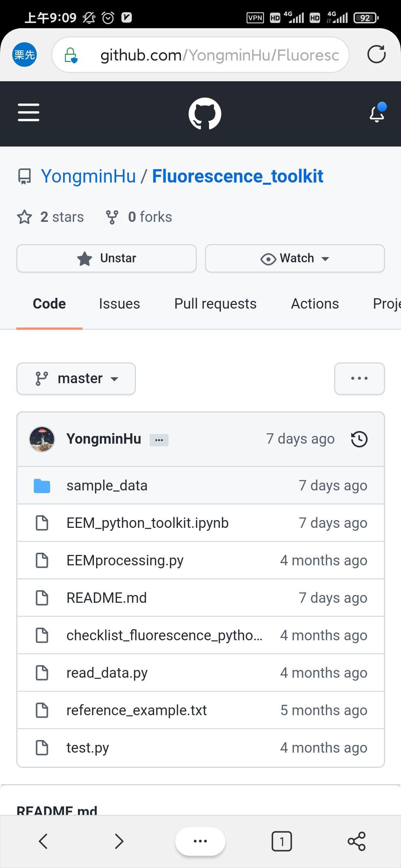Open the Actions tab
Viewport: 401px width, 868px height.
tap(315, 303)
